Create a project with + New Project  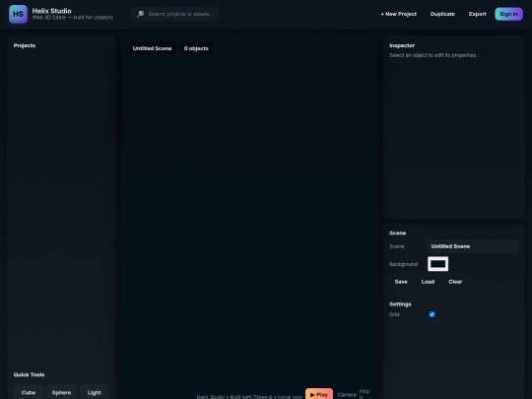click(x=398, y=14)
